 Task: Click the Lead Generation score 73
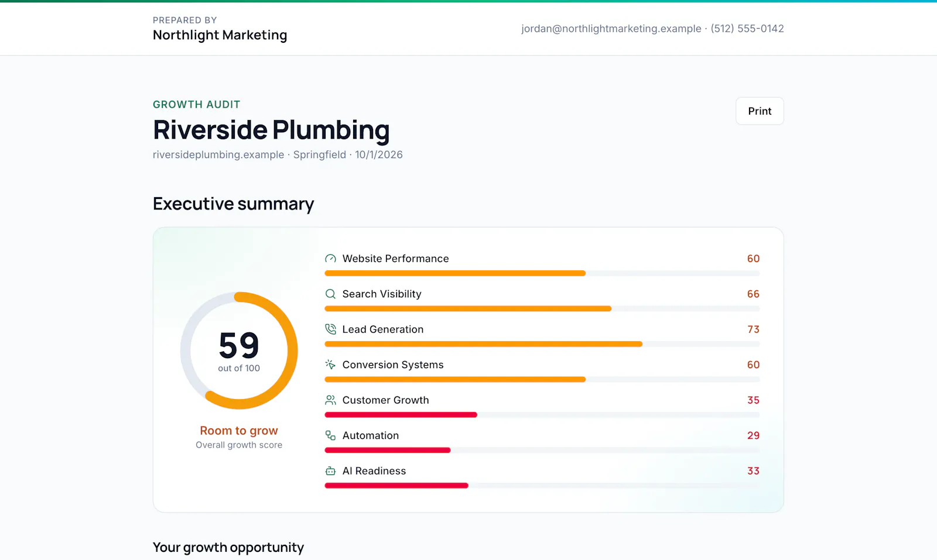[753, 329]
